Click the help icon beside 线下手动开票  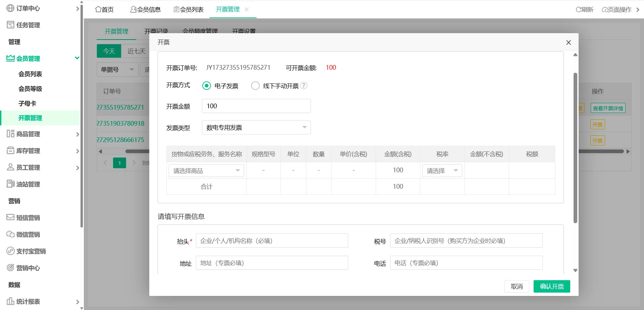pyautogui.click(x=304, y=85)
